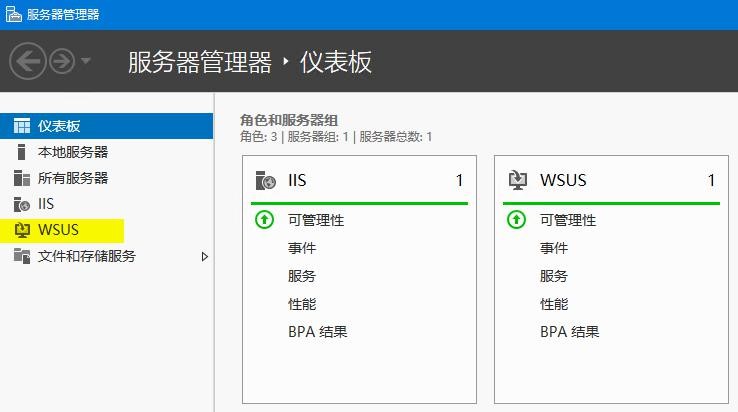Click 服务器管理器 in the breadcrumb title
This screenshot has height=412, width=738.
tap(199, 62)
